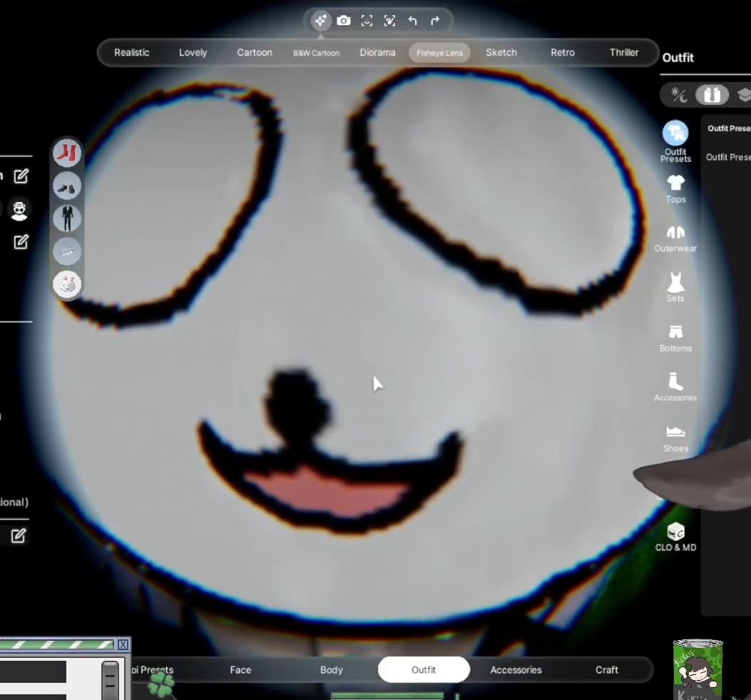
Task: Take a photo with the camera icon
Action: click(344, 21)
